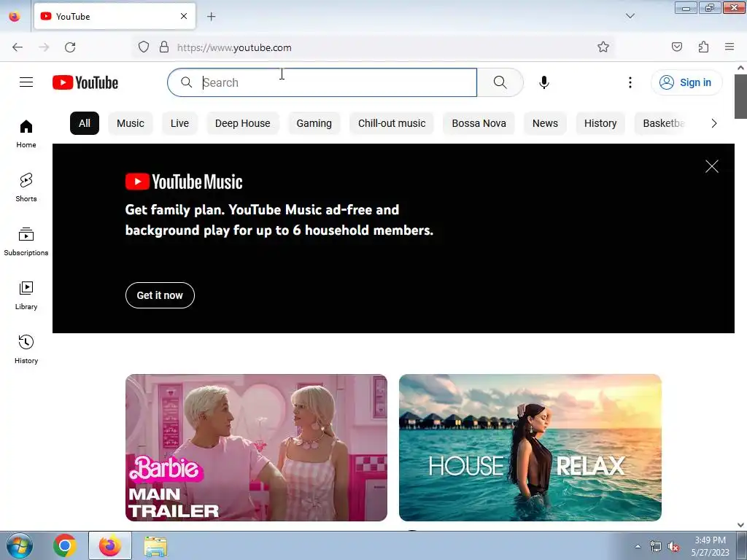The image size is (747, 560).
Task: Start voice search with microphone icon
Action: [544, 82]
